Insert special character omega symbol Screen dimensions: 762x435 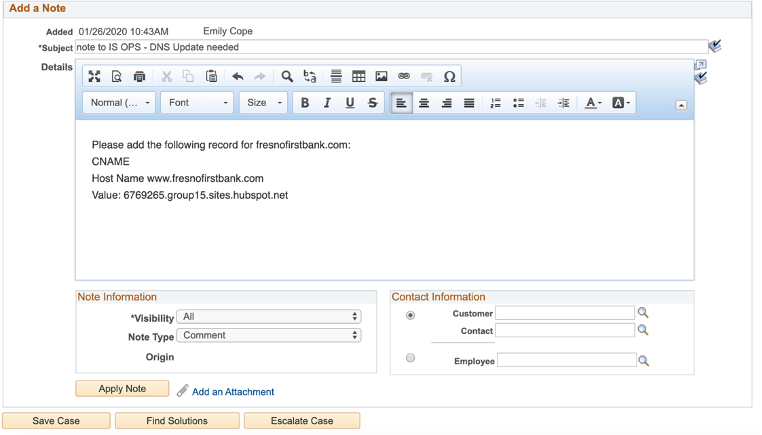[x=450, y=76]
